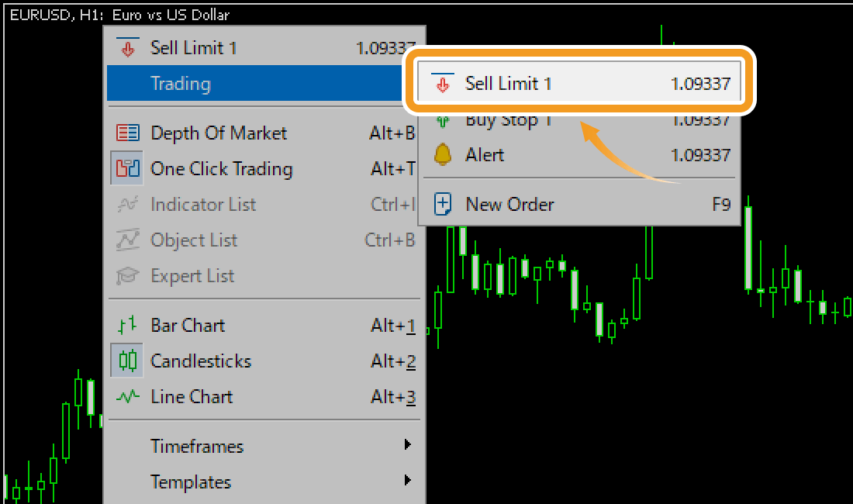853x504 pixels.
Task: Select Object List from the menu
Action: click(x=194, y=240)
